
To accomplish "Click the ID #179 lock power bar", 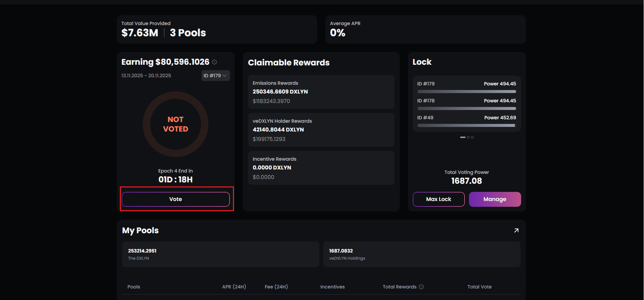I will point(467,92).
